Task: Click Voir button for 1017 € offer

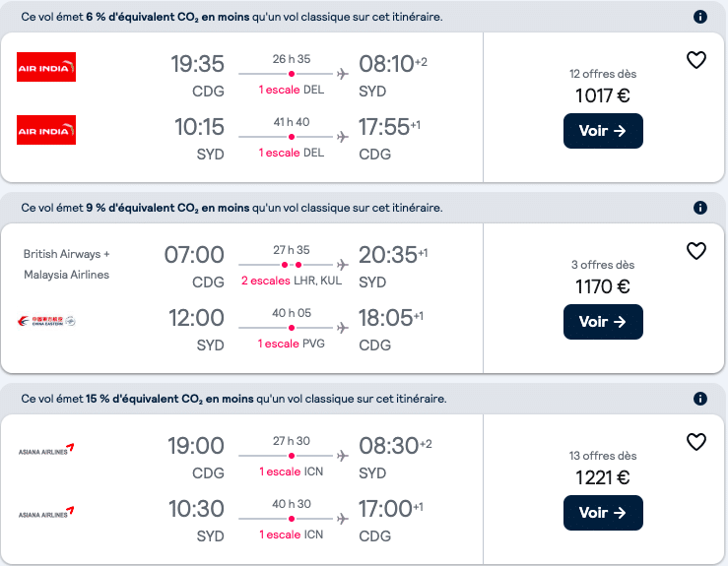Action: tap(603, 131)
